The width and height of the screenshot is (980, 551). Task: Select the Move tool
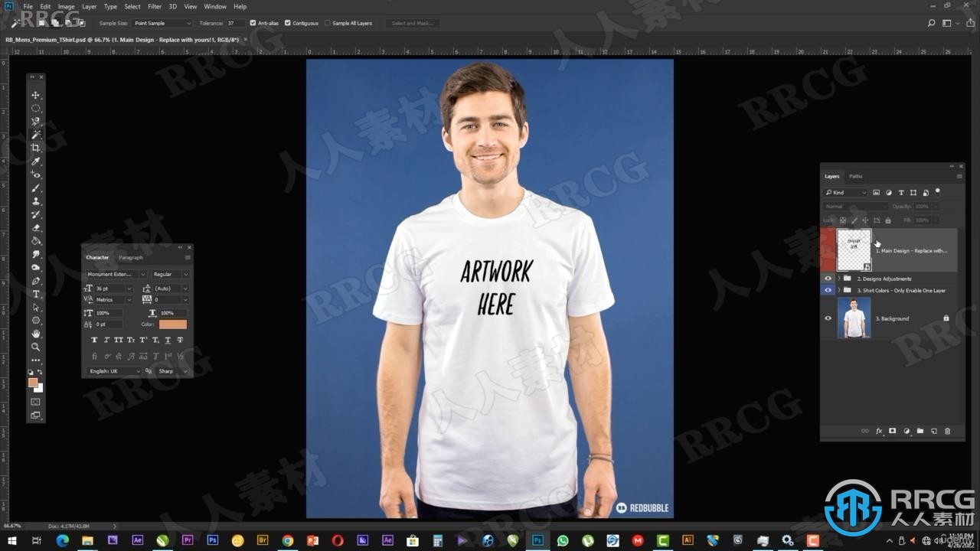pos(35,95)
